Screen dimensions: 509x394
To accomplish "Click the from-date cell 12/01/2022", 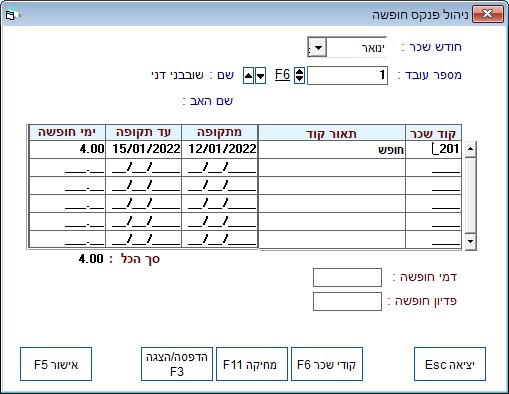I will pyautogui.click(x=220, y=149).
